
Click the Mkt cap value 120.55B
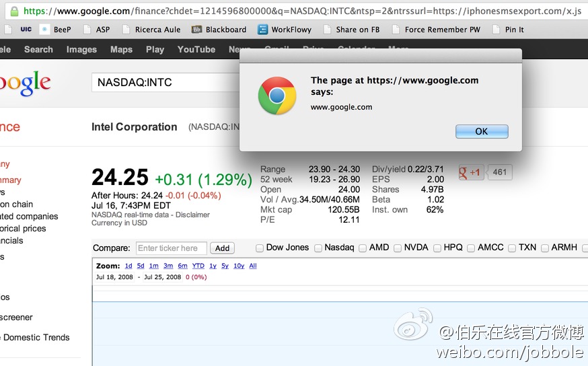pos(344,210)
